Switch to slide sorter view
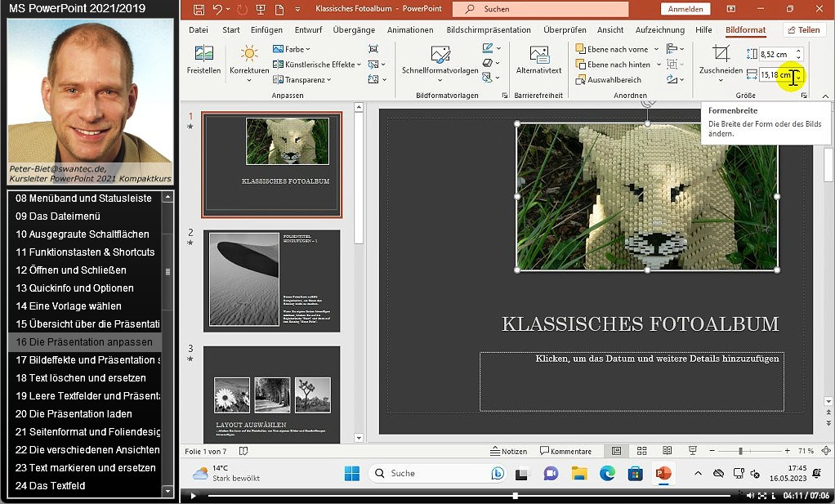 (x=642, y=451)
